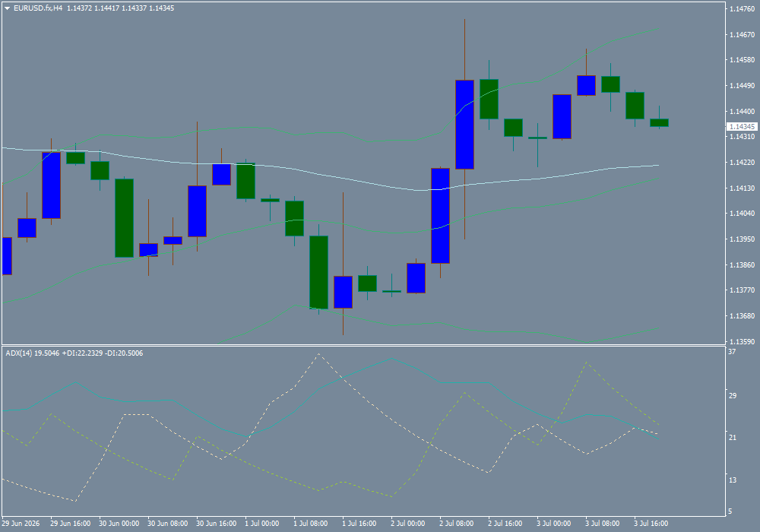The height and width of the screenshot is (532, 760).
Task: Click the 1.14760 price scale label
Action: 742,8
